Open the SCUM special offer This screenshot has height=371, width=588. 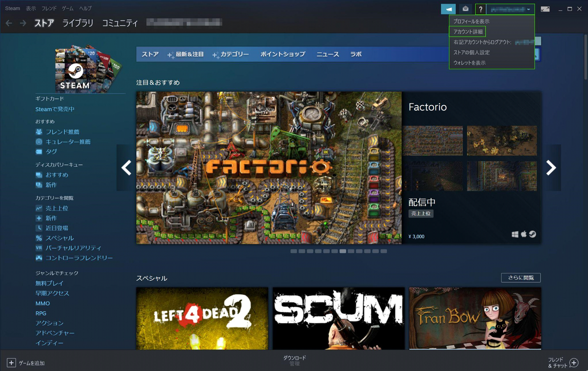coord(338,318)
